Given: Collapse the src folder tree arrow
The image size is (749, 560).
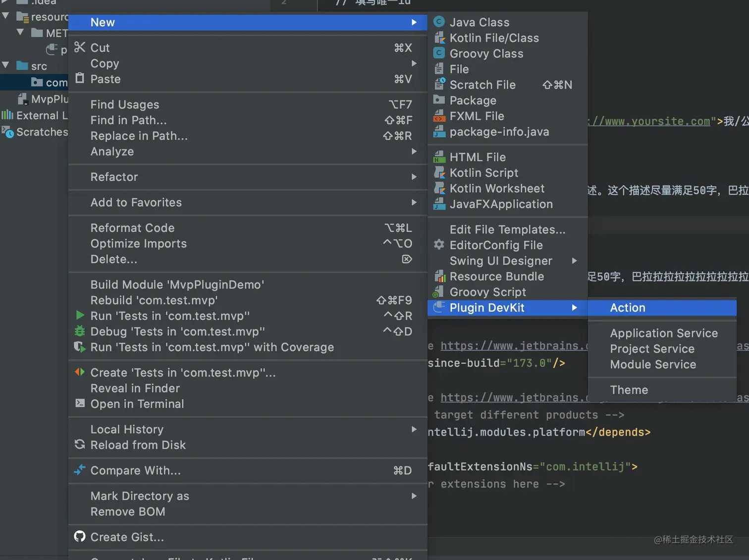Looking at the screenshot, I should [x=6, y=65].
